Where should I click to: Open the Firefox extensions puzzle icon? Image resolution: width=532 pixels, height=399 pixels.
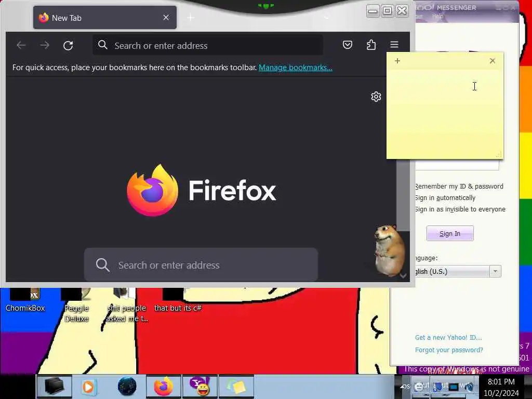[371, 45]
